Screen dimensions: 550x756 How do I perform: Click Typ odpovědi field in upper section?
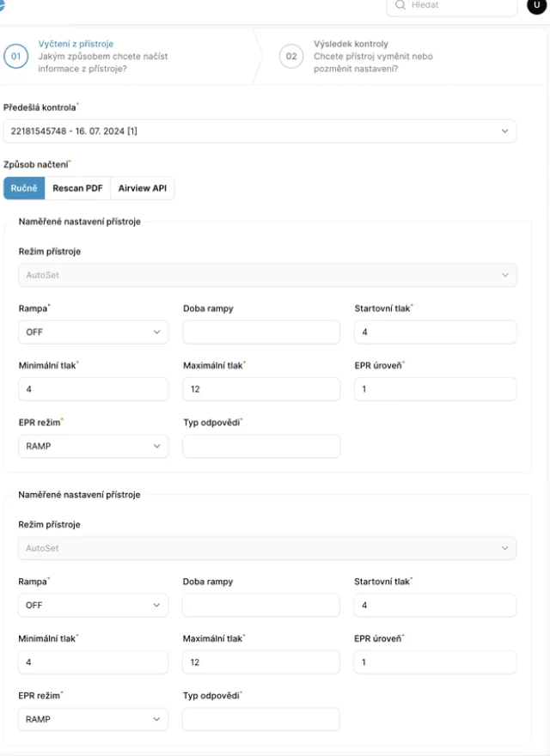click(x=261, y=447)
